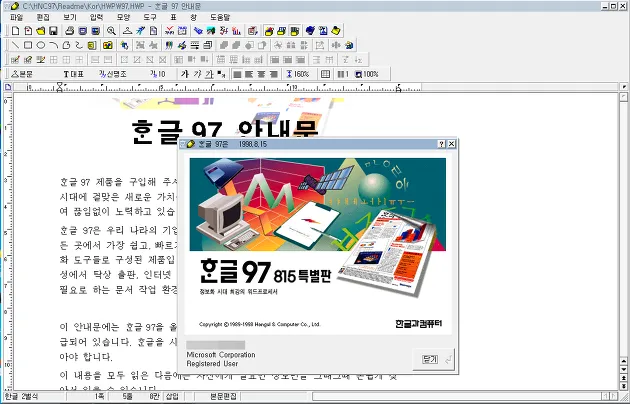This screenshot has width=630, height=404.
Task: Open the 대표 language dropdown
Action: (74, 74)
